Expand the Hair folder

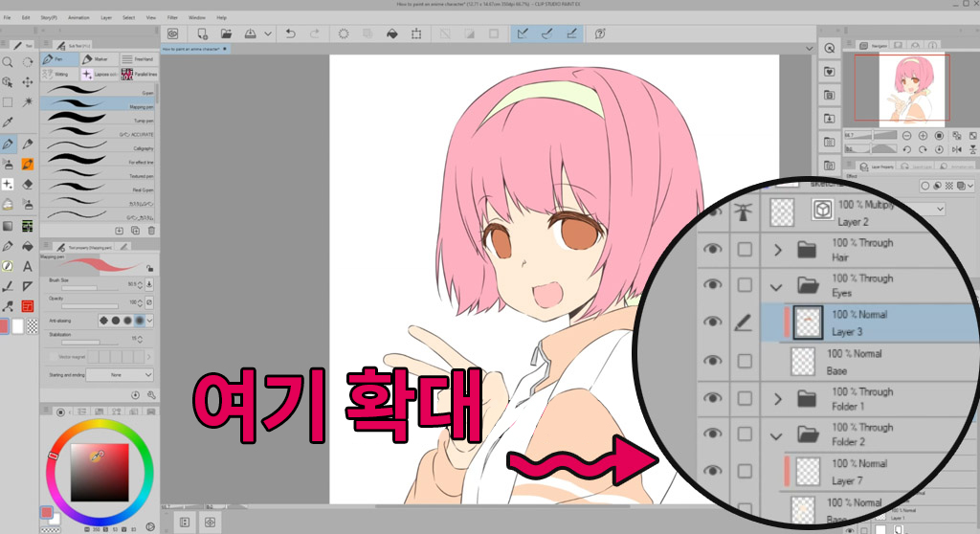[778, 250]
